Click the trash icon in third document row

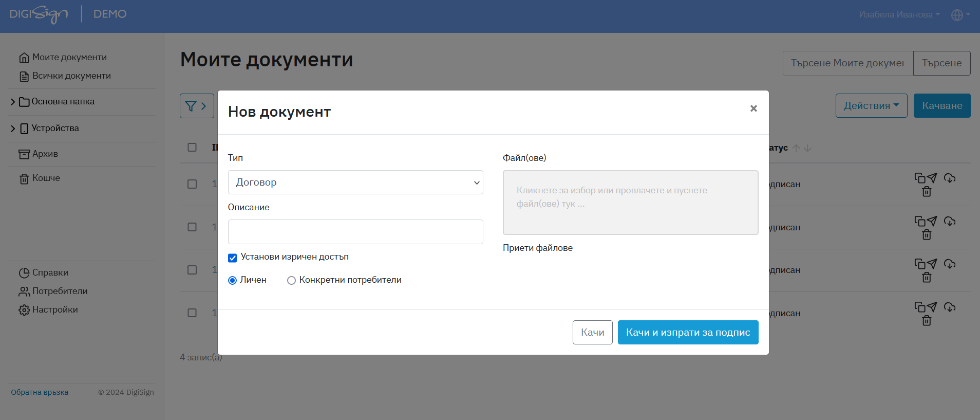pyautogui.click(x=927, y=278)
